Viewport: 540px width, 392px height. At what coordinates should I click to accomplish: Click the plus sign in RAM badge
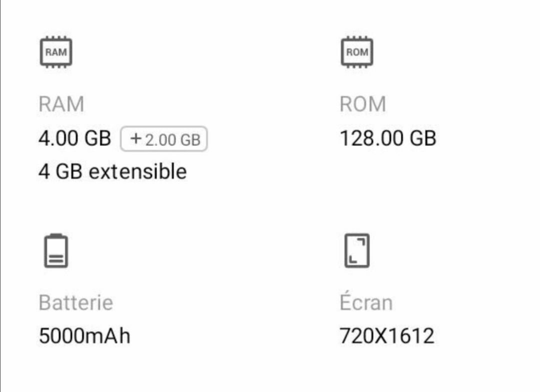click(x=135, y=139)
